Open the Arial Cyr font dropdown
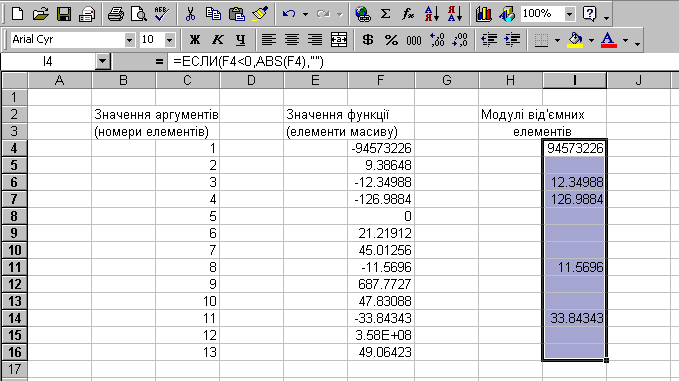 [x=129, y=40]
